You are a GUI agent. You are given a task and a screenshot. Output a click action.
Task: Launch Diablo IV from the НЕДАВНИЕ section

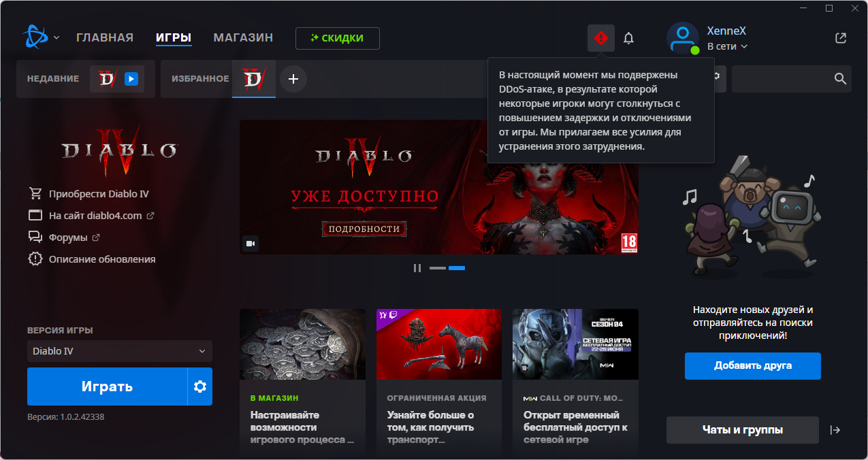tap(117, 79)
